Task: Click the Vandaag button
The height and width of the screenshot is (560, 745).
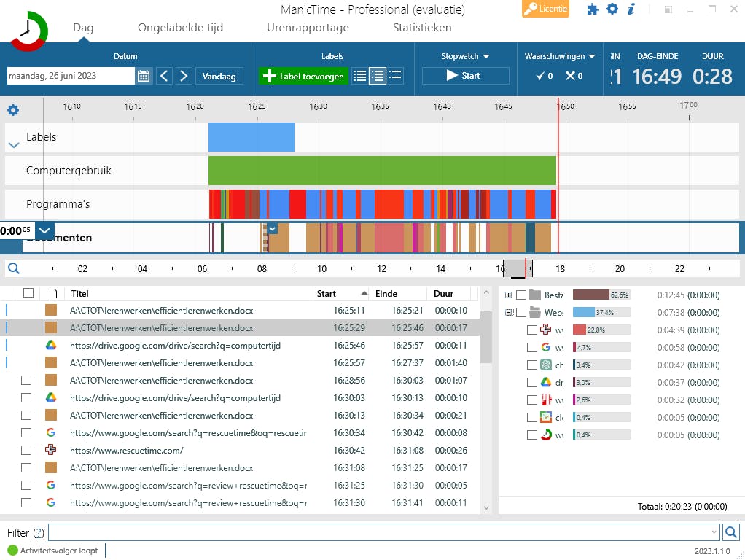Action: tap(219, 75)
